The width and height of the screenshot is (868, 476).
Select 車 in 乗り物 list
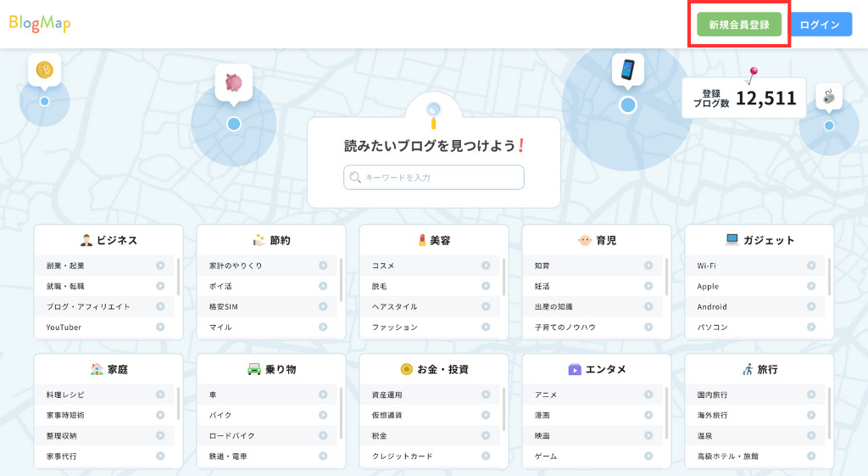point(268,395)
